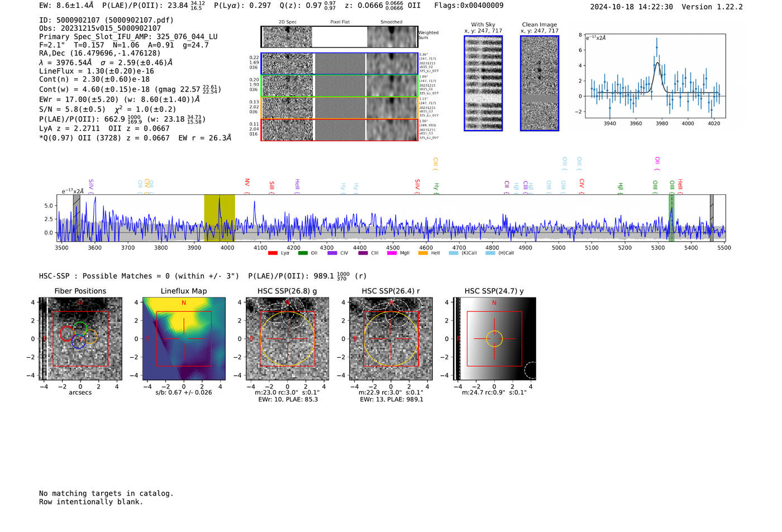Click the RA,Dec coordinates text
782x532 pixels.
coord(99,54)
